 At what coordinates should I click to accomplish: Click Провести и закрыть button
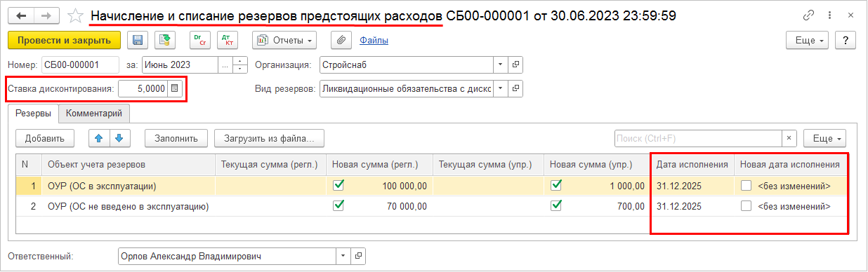pos(64,41)
